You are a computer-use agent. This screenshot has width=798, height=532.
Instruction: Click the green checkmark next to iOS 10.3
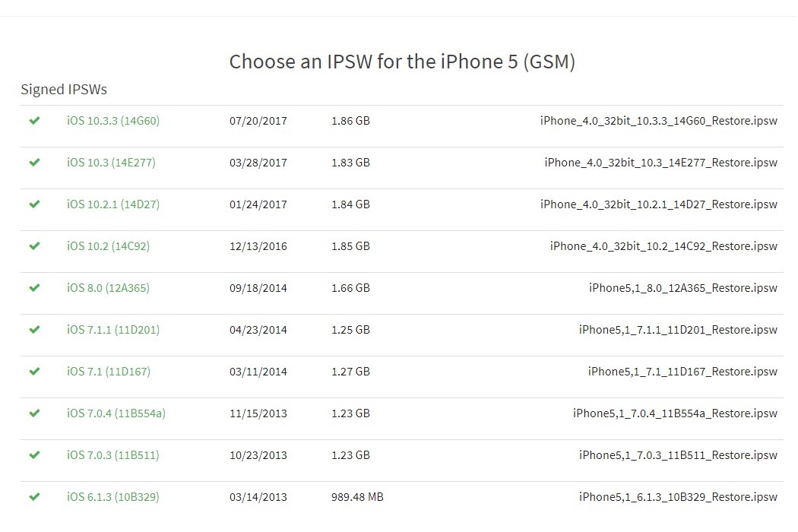click(34, 162)
